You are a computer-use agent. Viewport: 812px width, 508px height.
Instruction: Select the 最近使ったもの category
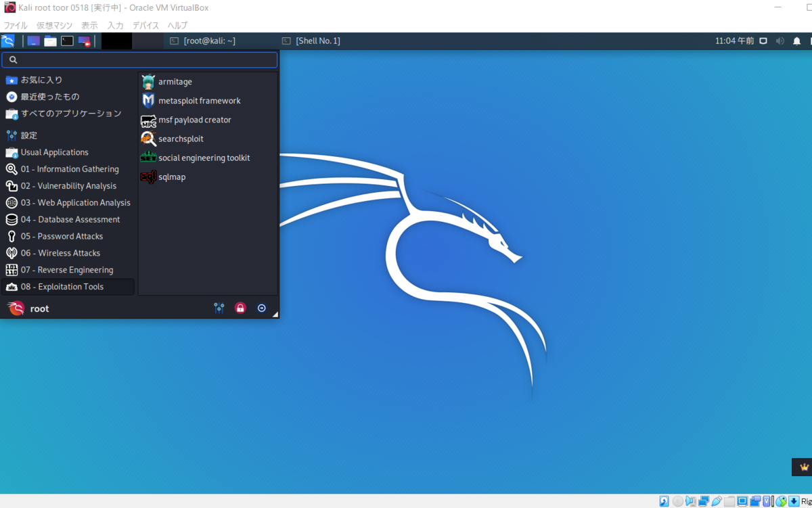pos(68,97)
